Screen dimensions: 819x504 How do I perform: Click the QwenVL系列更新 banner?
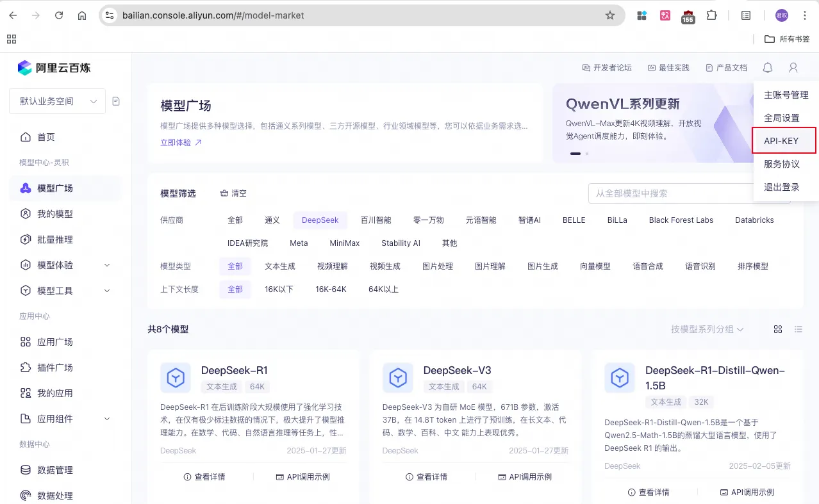pos(652,123)
